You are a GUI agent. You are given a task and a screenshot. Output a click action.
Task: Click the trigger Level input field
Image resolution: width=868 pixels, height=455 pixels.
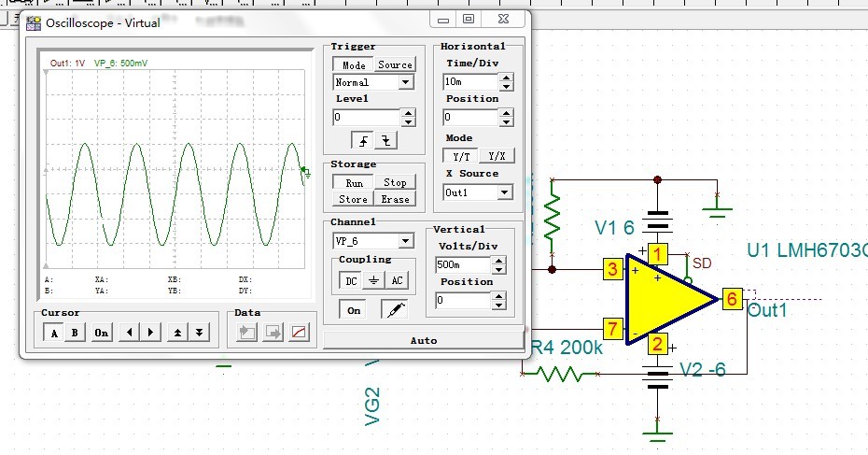367,118
